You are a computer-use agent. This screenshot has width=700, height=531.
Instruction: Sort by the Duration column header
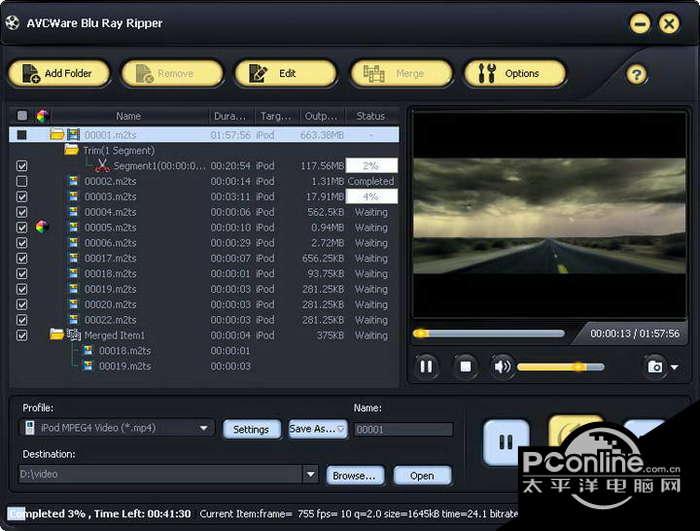coord(230,116)
